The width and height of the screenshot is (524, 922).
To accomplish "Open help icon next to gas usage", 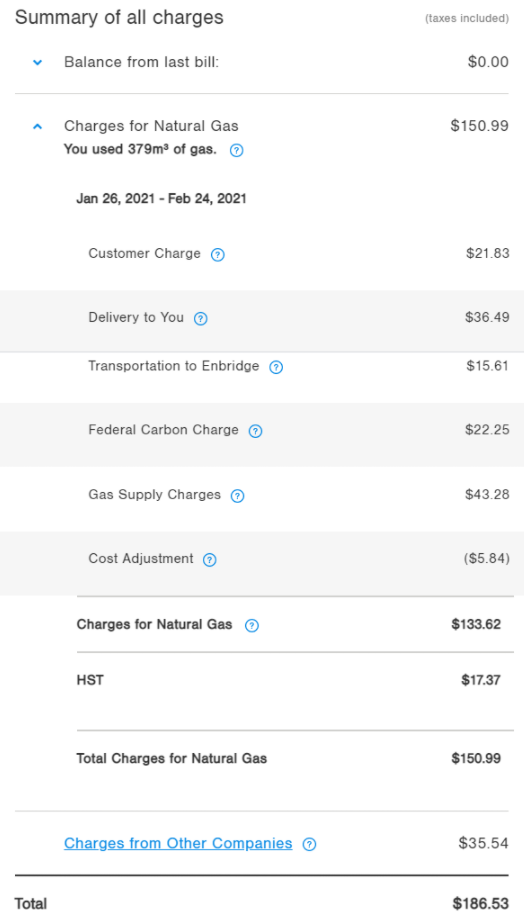I will coord(236,151).
